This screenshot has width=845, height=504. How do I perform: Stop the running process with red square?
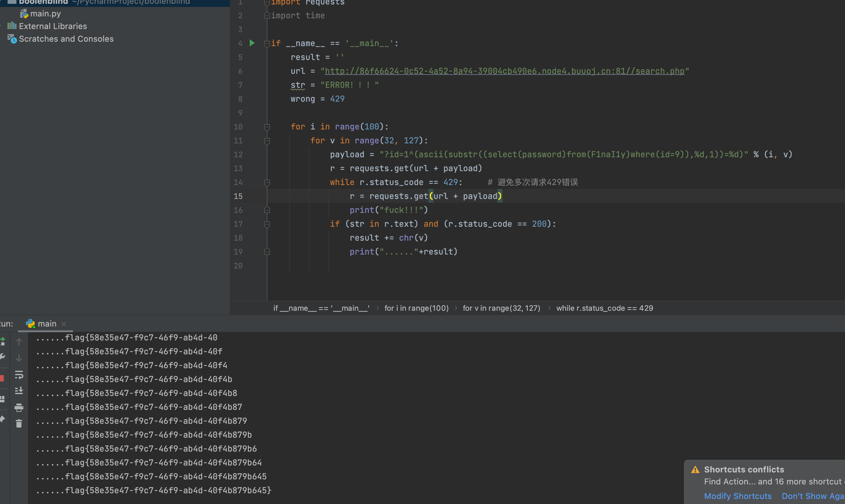pos(2,378)
